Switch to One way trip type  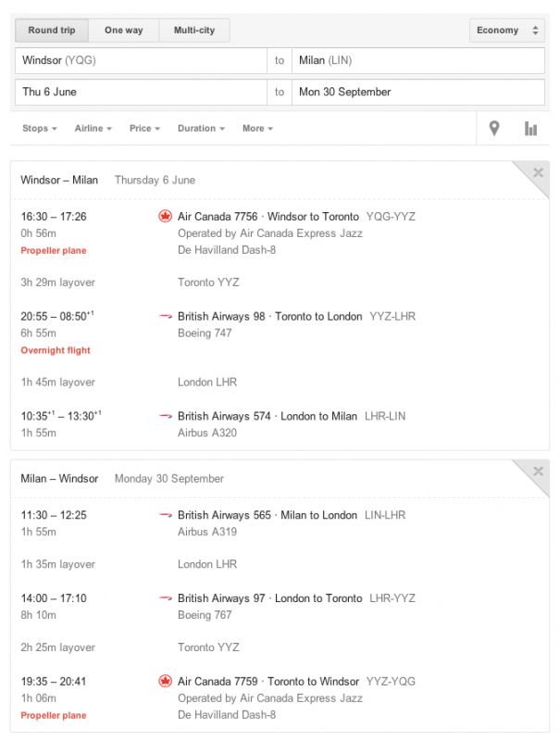[123, 31]
